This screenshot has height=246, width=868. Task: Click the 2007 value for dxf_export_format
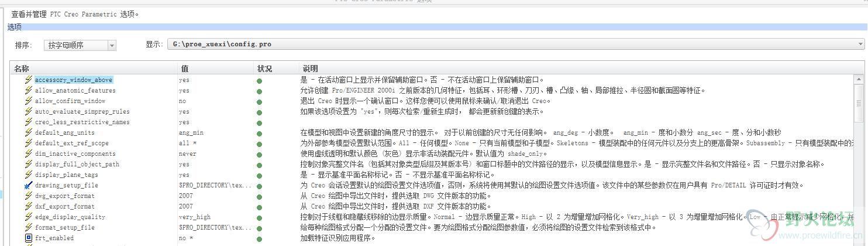click(x=186, y=206)
